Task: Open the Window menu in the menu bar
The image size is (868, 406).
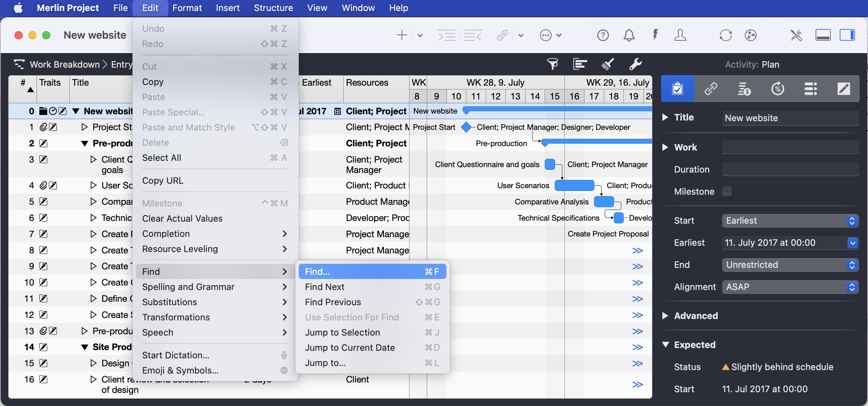Action: pos(358,8)
